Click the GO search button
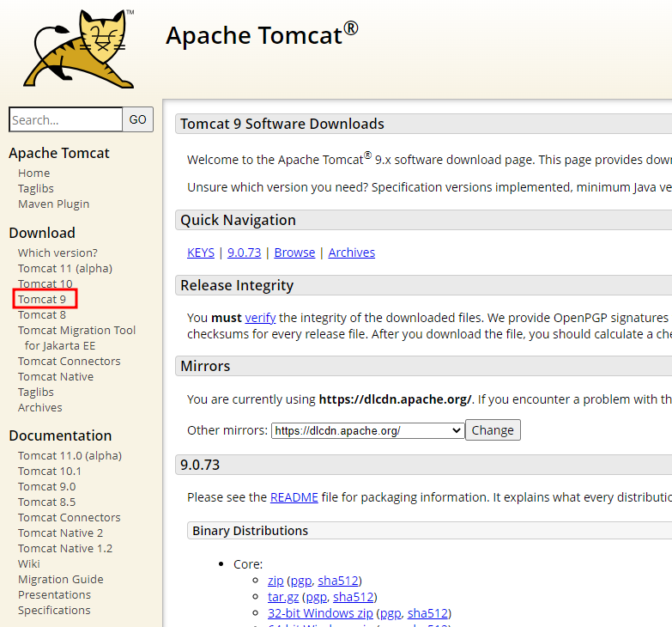The width and height of the screenshot is (672, 627). click(x=137, y=119)
